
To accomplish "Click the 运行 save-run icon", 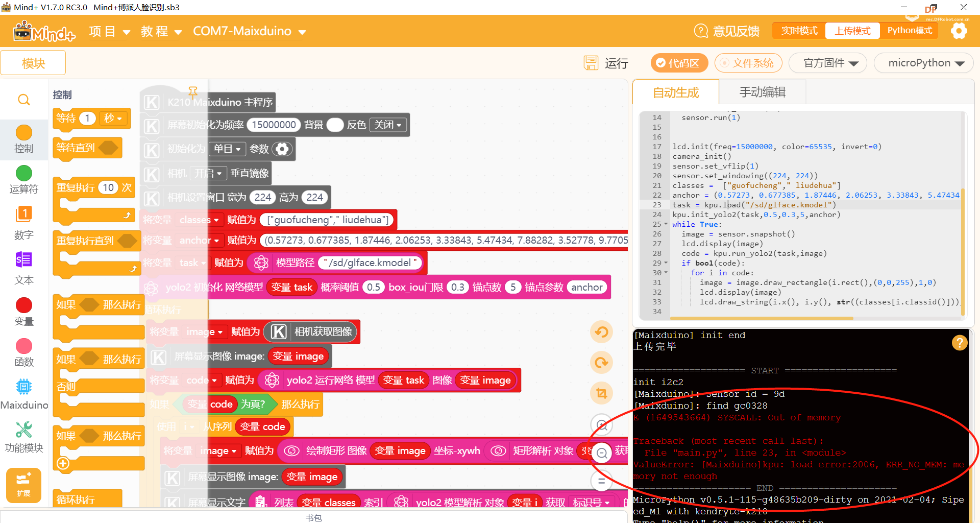I will tap(591, 63).
